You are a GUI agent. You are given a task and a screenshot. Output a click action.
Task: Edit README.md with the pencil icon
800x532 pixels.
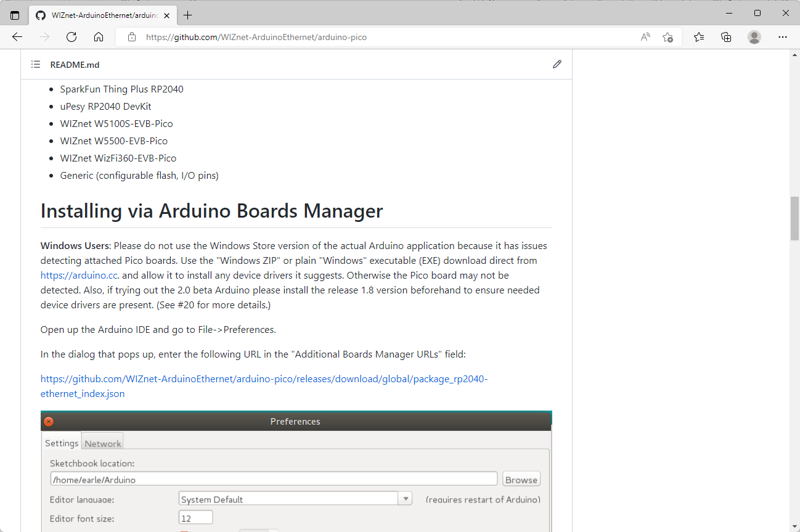point(557,64)
